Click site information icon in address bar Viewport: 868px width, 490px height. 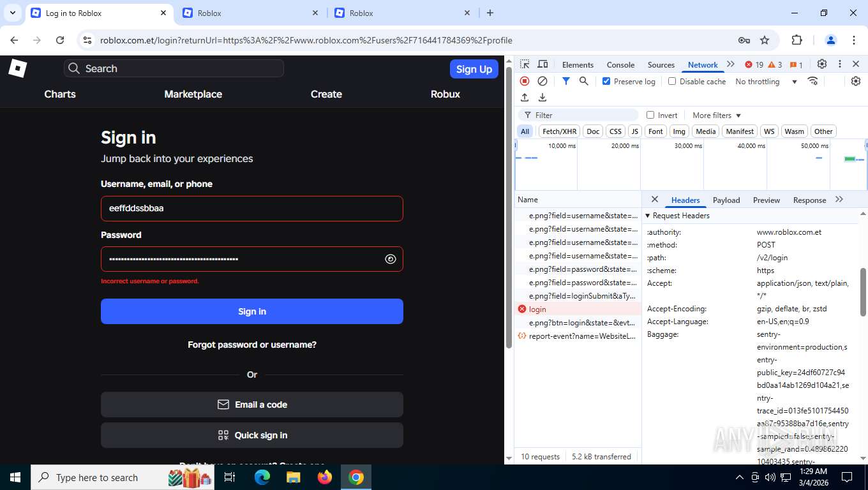[x=87, y=40]
